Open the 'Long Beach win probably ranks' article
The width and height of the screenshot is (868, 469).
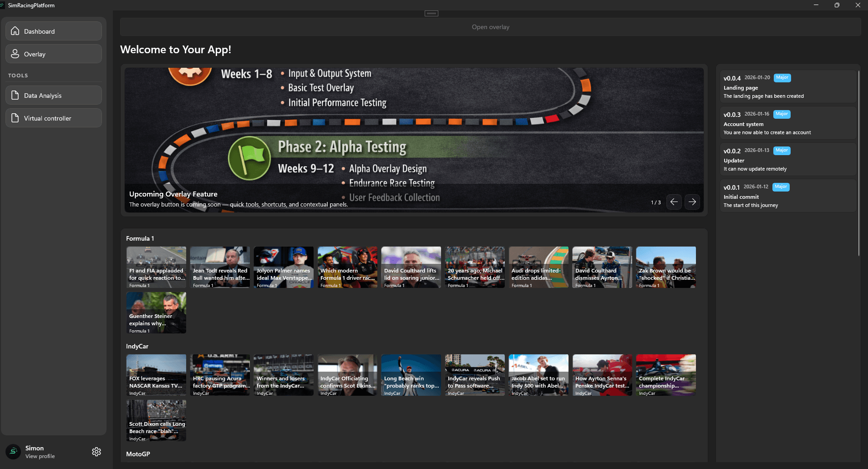[411, 375]
